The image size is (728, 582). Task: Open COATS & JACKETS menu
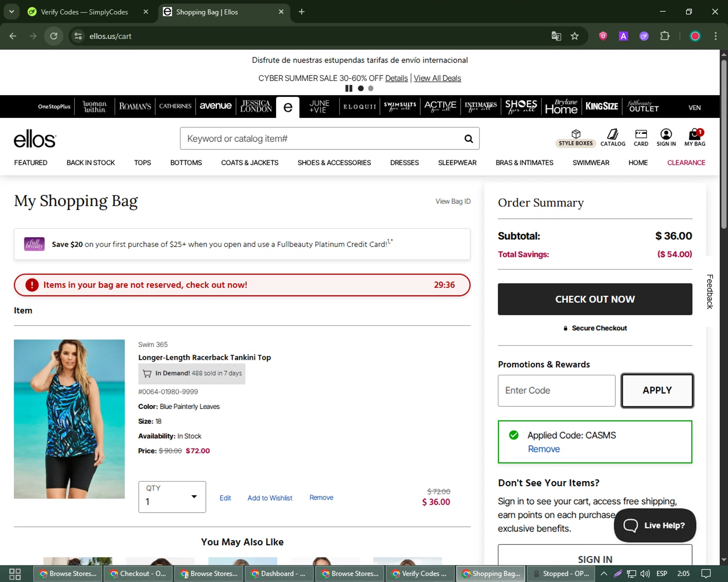coord(249,162)
